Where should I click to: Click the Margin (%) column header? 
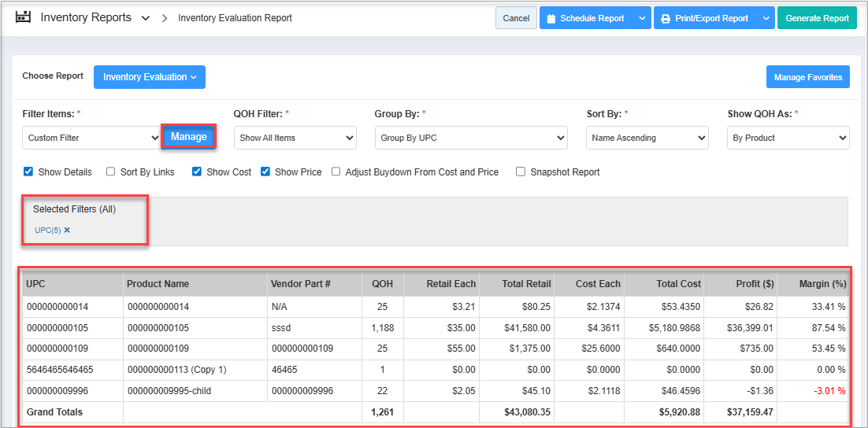point(822,284)
